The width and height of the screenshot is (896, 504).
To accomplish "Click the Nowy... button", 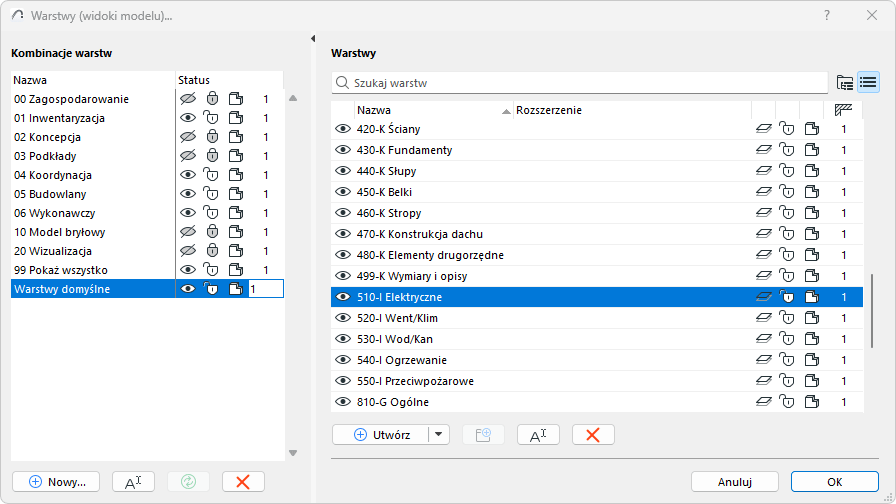I will tap(56, 482).
